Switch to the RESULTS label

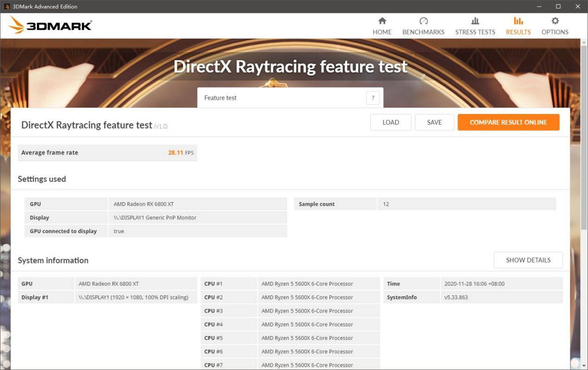[518, 32]
